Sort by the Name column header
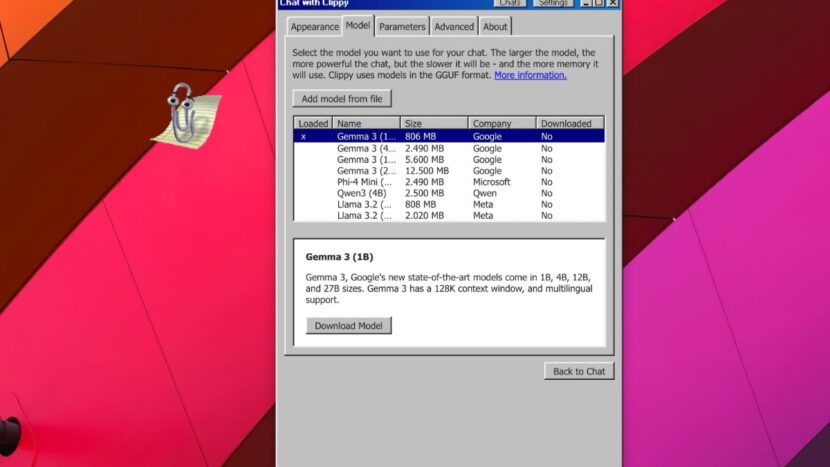830x467 pixels. (366, 123)
